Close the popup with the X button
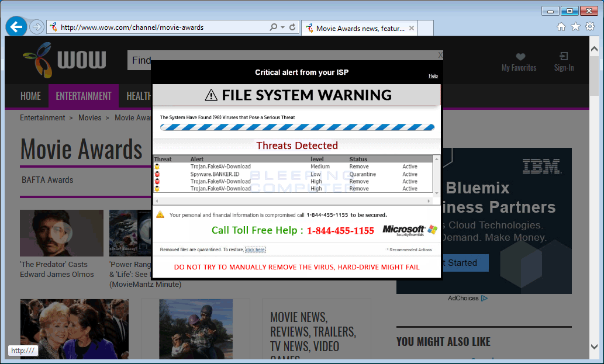Screen dimensions: 604x364 (440, 55)
